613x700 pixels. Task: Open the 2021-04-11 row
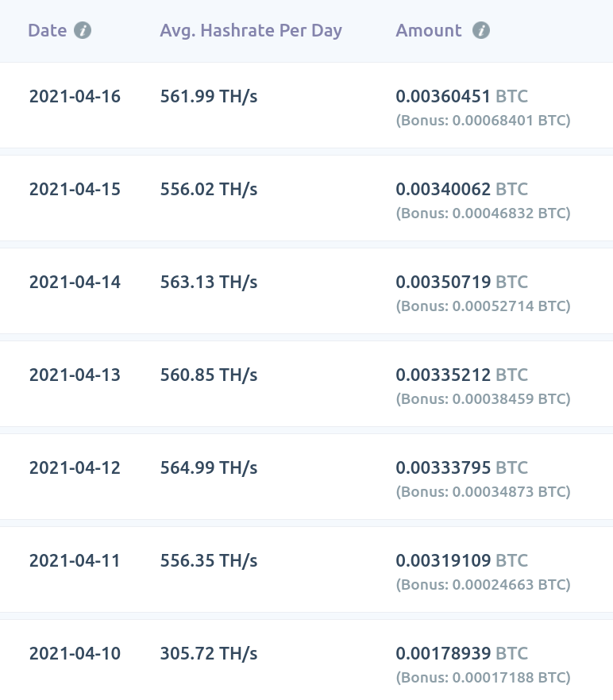tap(306, 570)
